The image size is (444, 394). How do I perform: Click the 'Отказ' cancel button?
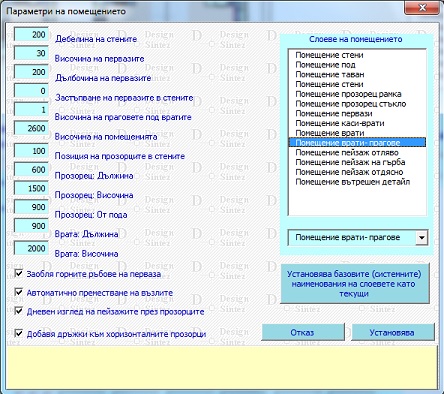303,332
